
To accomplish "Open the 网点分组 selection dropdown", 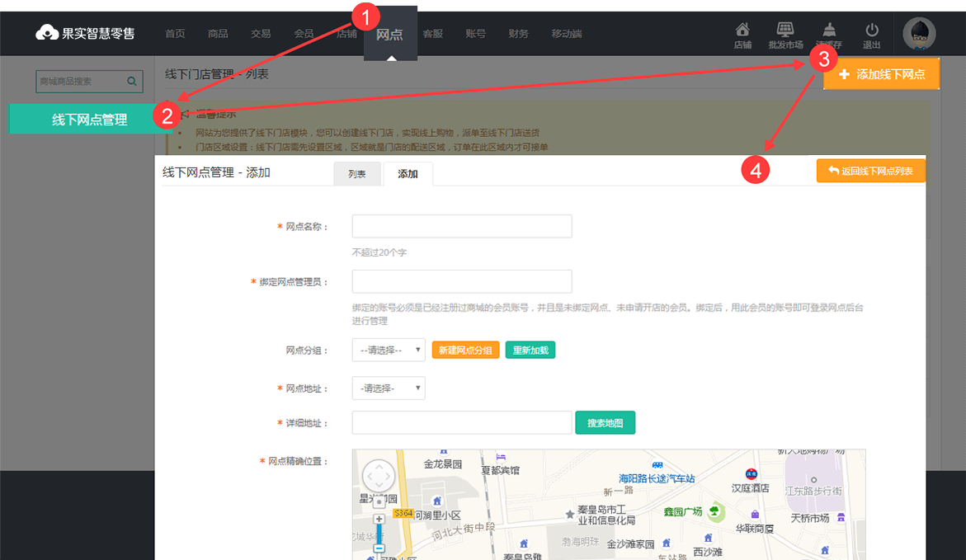I will click(x=388, y=350).
